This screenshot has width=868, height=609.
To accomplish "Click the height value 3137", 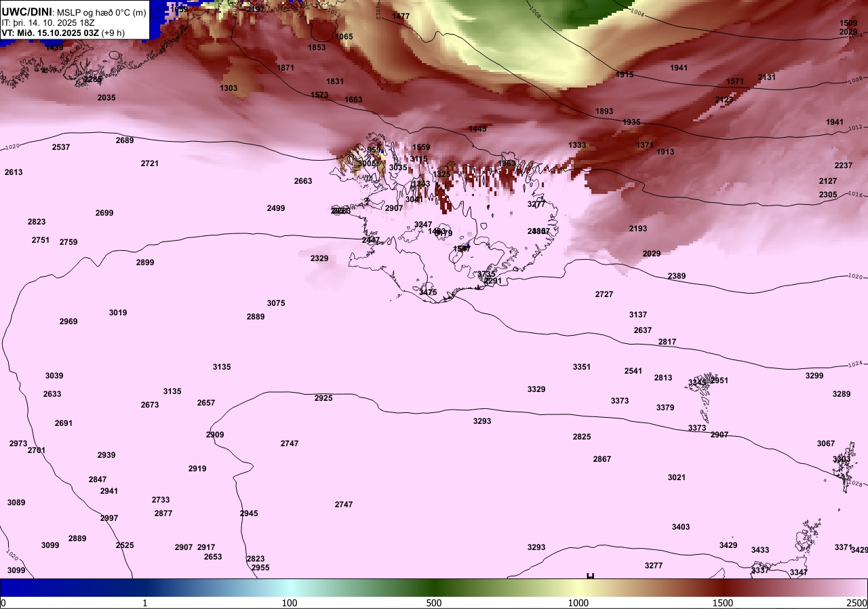I will tap(638, 315).
